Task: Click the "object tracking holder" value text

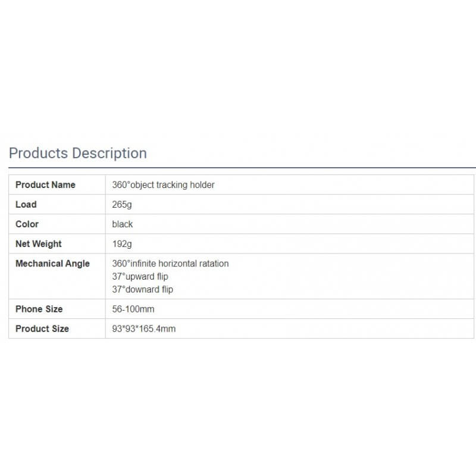Action: pos(172,184)
